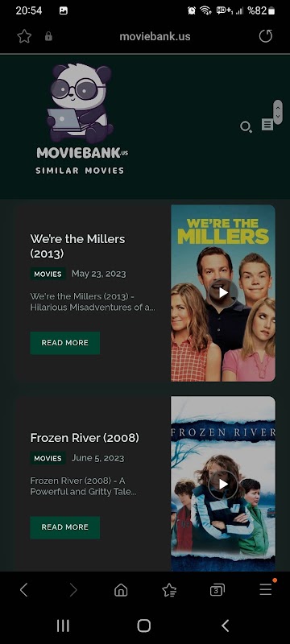
Task: Go back with browser back arrow
Action: [24, 590]
